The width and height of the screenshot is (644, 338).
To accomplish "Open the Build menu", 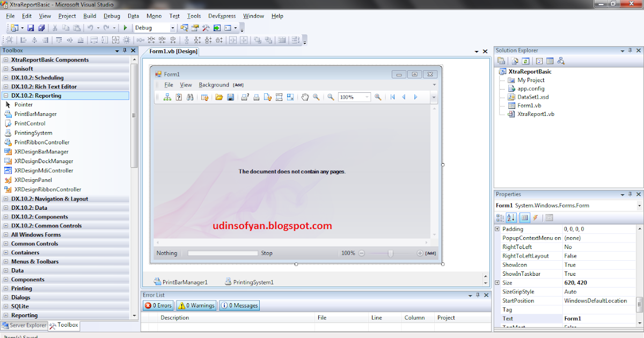I will coord(90,16).
